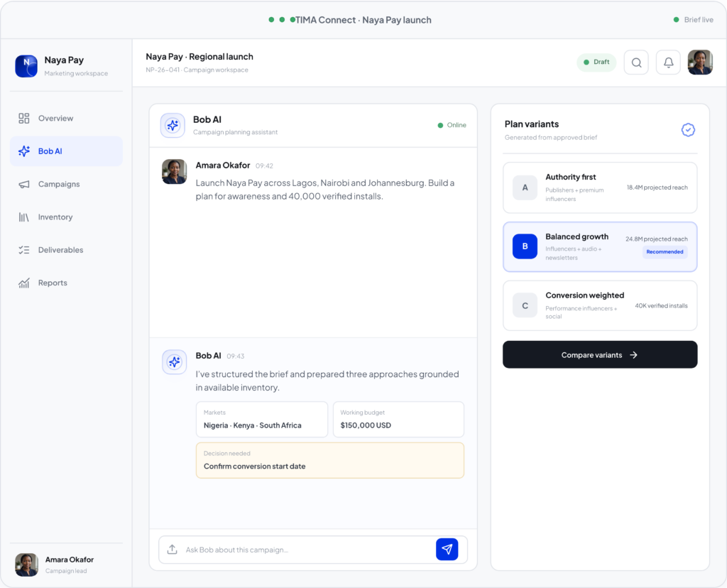This screenshot has height=588, width=727.
Task: Open Deliverables menu item
Action: point(66,250)
